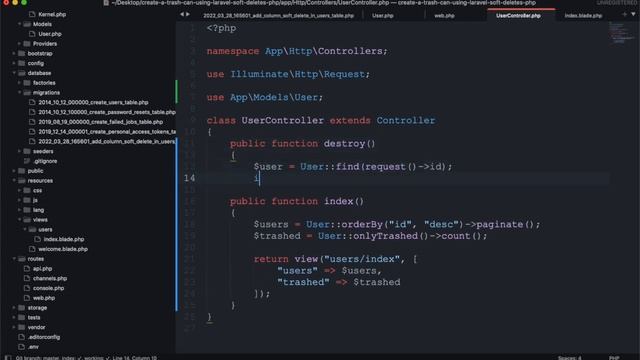The height and width of the screenshot is (360, 640).
Task: Click the channels.php file icon
Action: (x=27, y=278)
